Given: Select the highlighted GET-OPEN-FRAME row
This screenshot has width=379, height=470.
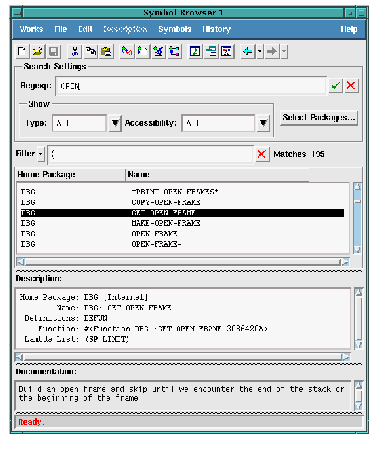Looking at the screenshot, I should [182, 213].
